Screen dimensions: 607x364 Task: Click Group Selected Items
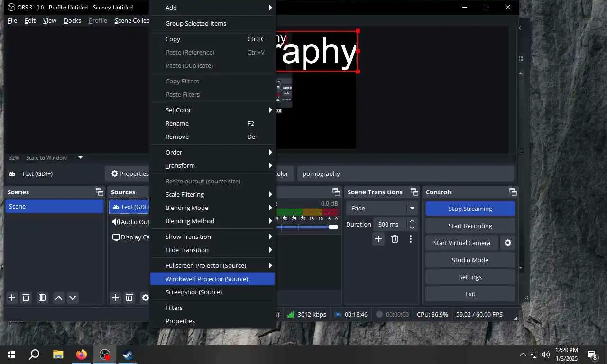212,23
